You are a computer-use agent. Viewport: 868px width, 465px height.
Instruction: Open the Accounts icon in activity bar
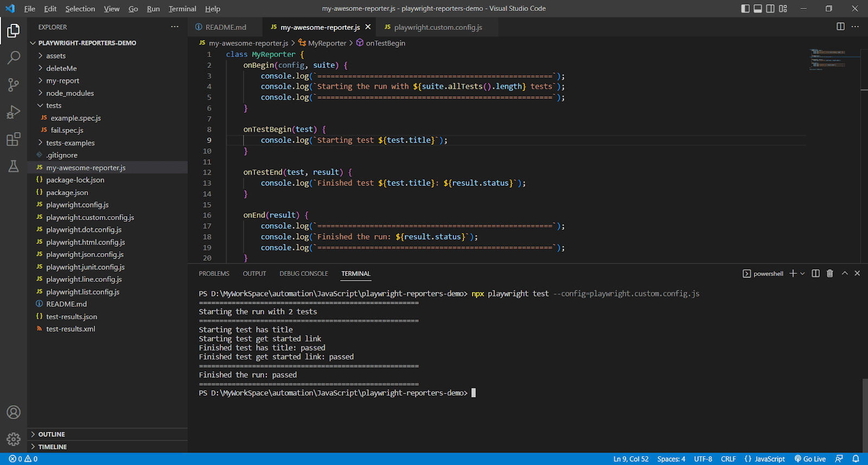click(x=14, y=412)
